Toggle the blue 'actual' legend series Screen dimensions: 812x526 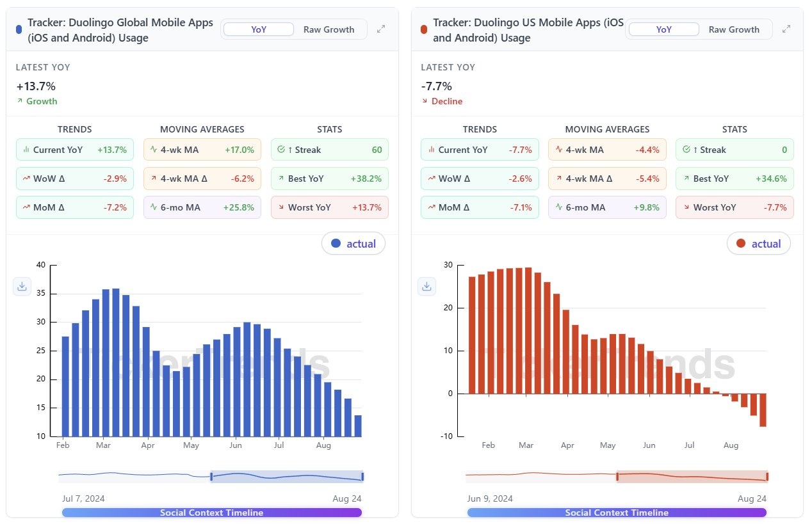pos(353,243)
